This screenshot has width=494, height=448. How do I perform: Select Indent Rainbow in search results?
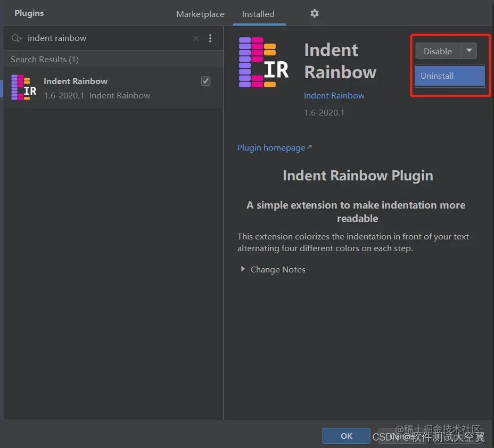click(x=113, y=88)
